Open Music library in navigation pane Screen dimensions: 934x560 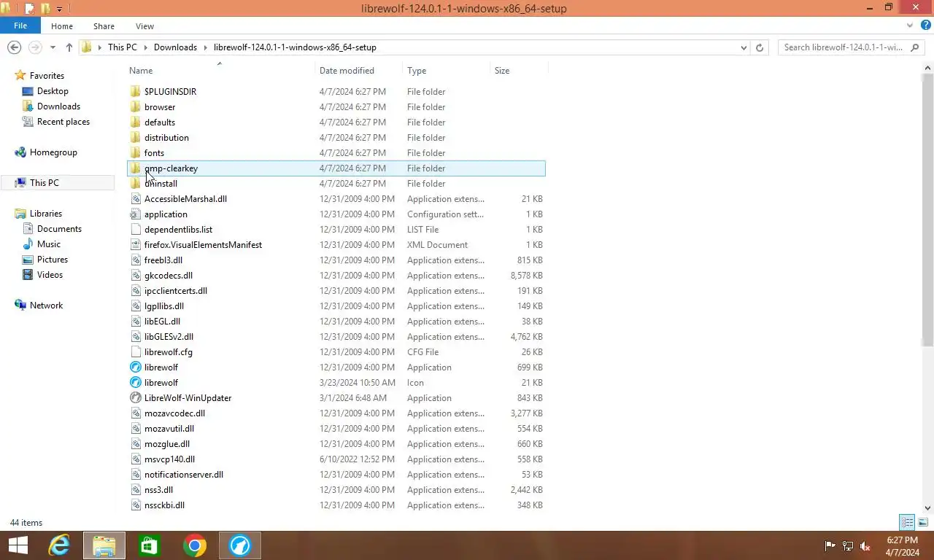click(x=49, y=244)
